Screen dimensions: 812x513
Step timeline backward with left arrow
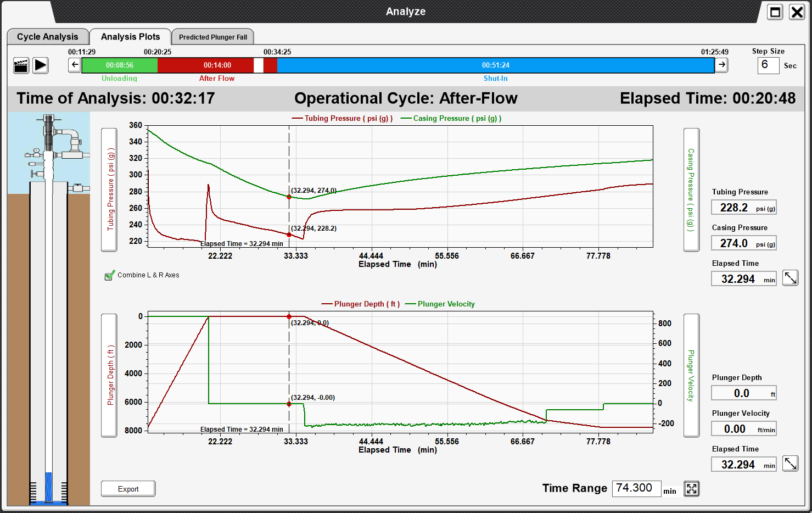tap(75, 65)
